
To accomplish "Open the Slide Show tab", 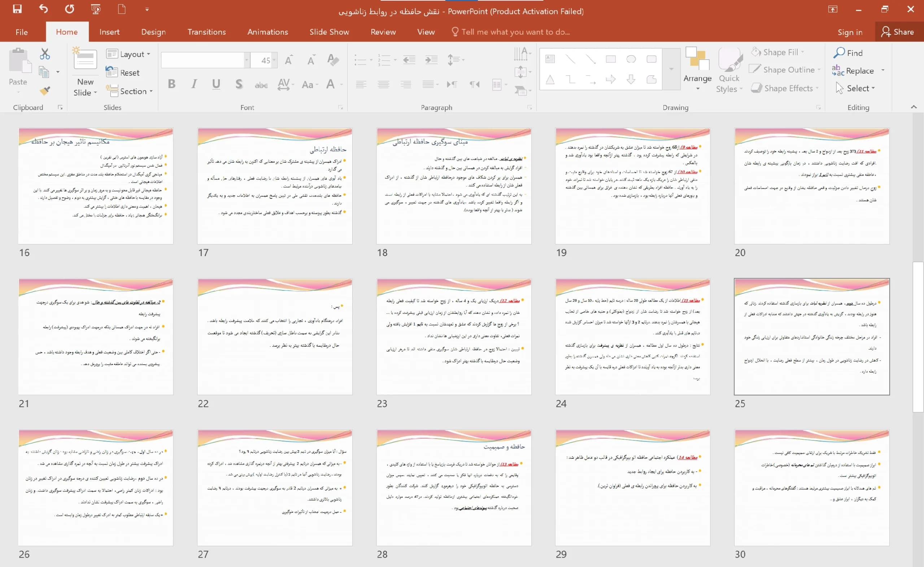I will [329, 32].
